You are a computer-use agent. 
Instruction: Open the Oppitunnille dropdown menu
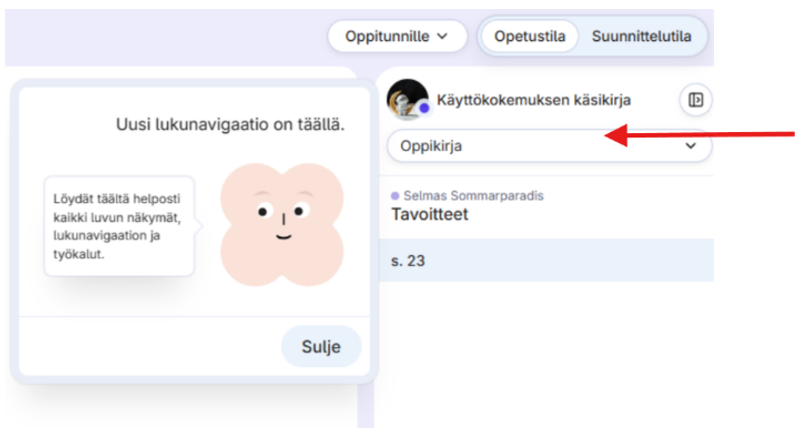tap(397, 37)
